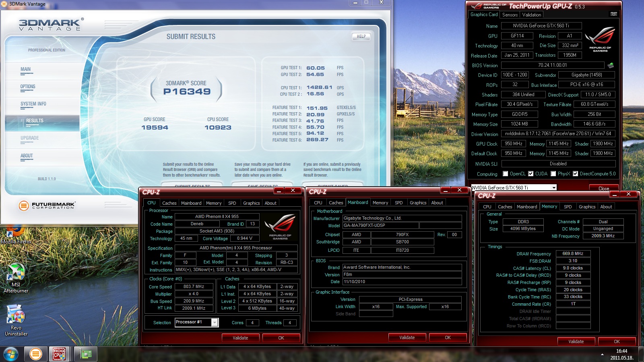Open CPU tab in CPU-Z timings window
The image size is (644, 362).
(x=487, y=207)
